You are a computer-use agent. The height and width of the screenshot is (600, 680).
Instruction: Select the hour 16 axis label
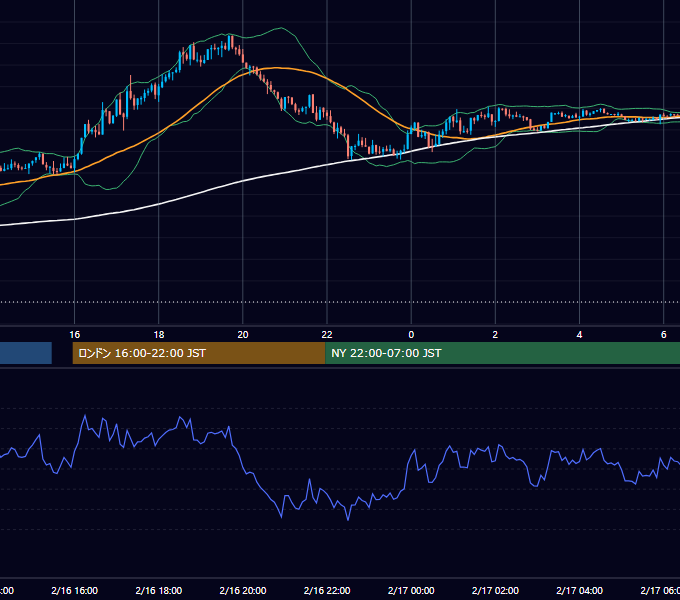(x=75, y=335)
